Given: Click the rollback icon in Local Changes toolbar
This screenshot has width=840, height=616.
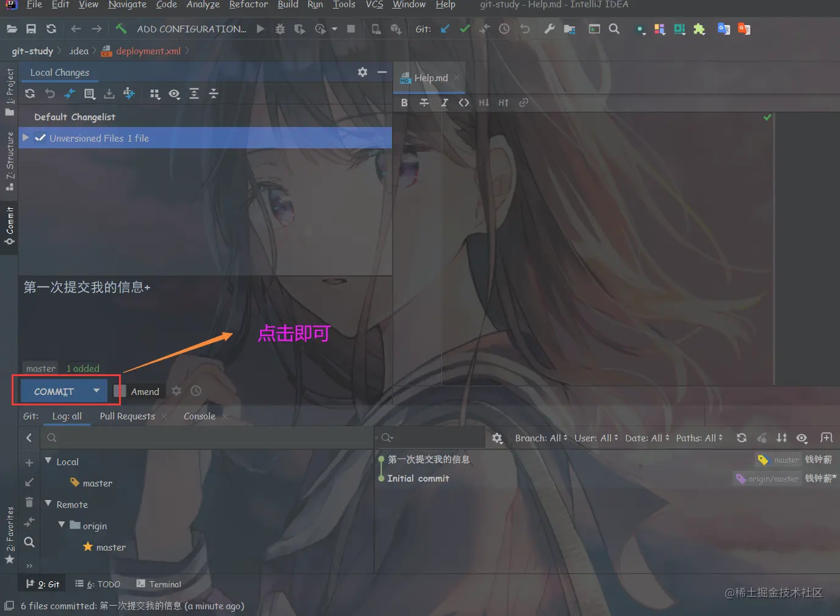Looking at the screenshot, I should tap(50, 93).
